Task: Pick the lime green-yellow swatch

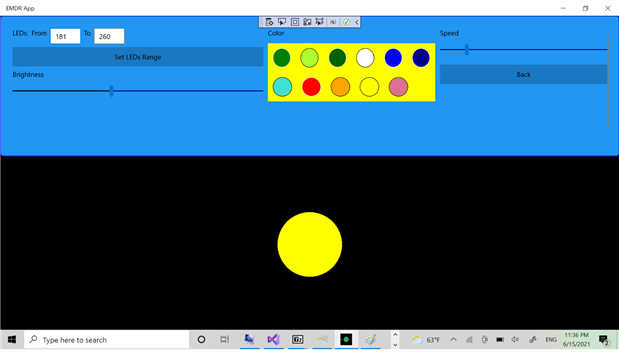Action: pyautogui.click(x=309, y=58)
